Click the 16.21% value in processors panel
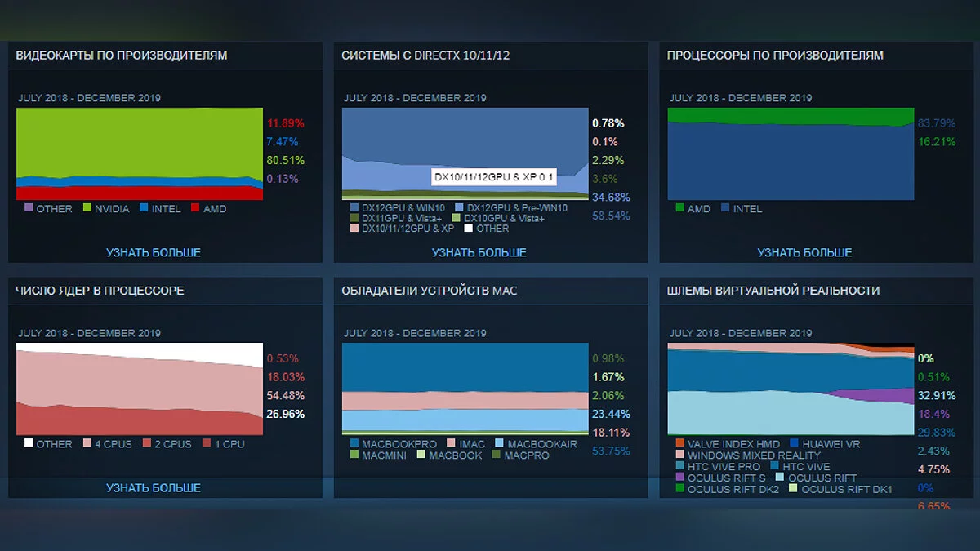 tap(937, 142)
